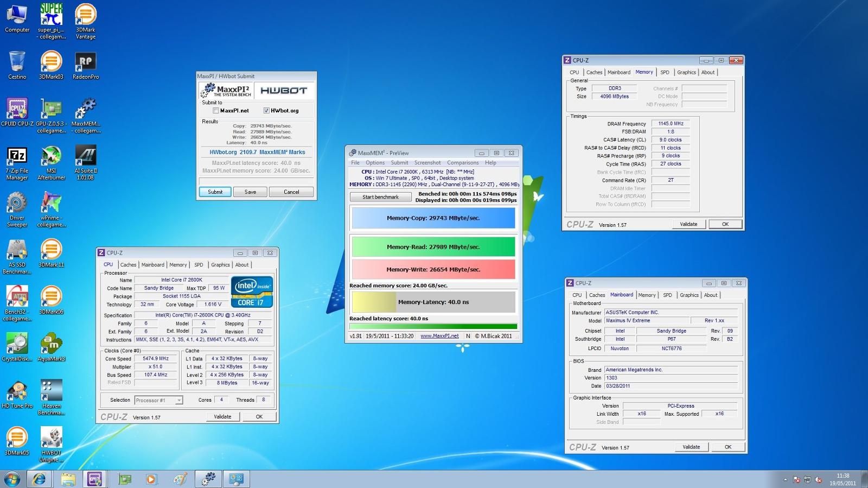
Task: Click the green progress bar in MaxxMEM
Action: point(433,327)
